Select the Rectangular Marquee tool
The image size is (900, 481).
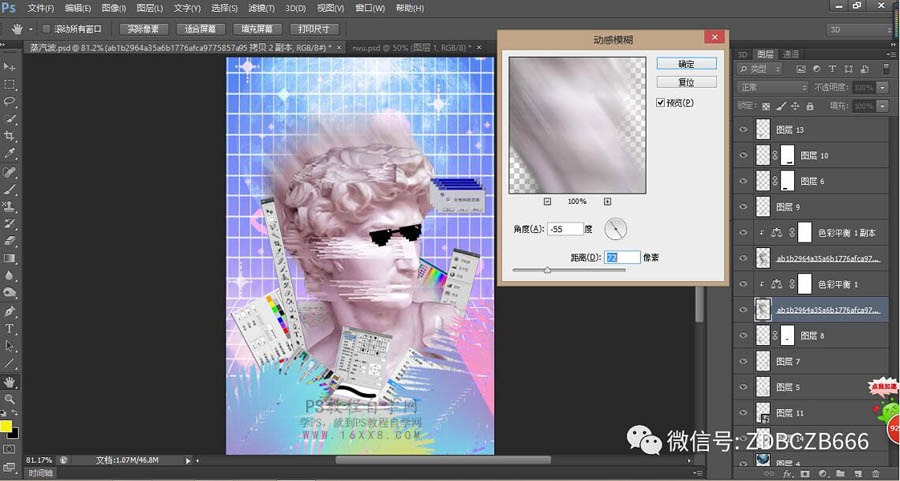(9, 84)
